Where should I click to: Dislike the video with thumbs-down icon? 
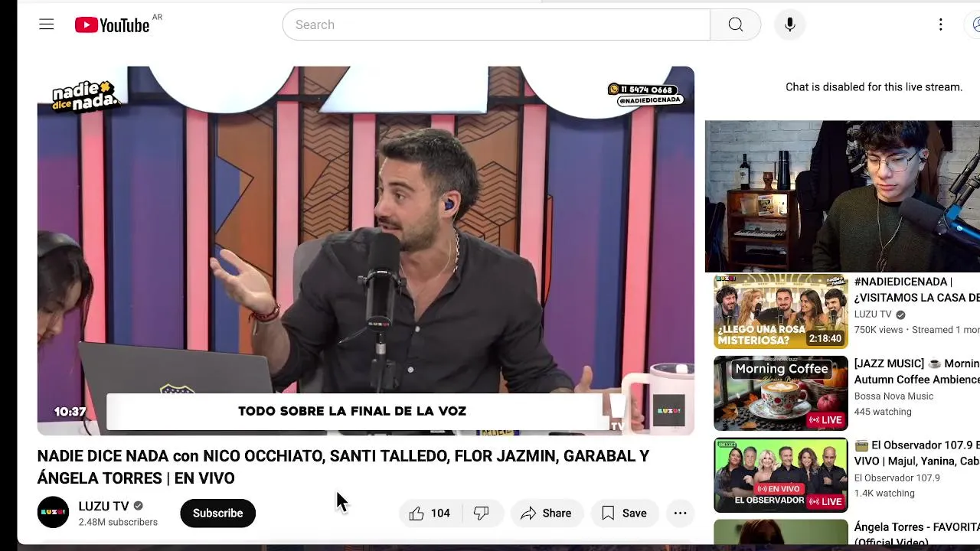(482, 514)
